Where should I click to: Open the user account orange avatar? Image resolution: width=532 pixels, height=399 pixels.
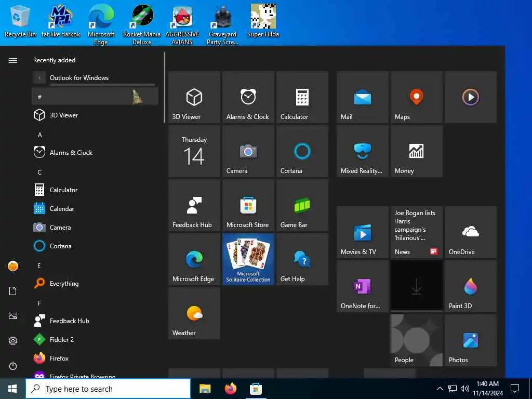pos(13,266)
